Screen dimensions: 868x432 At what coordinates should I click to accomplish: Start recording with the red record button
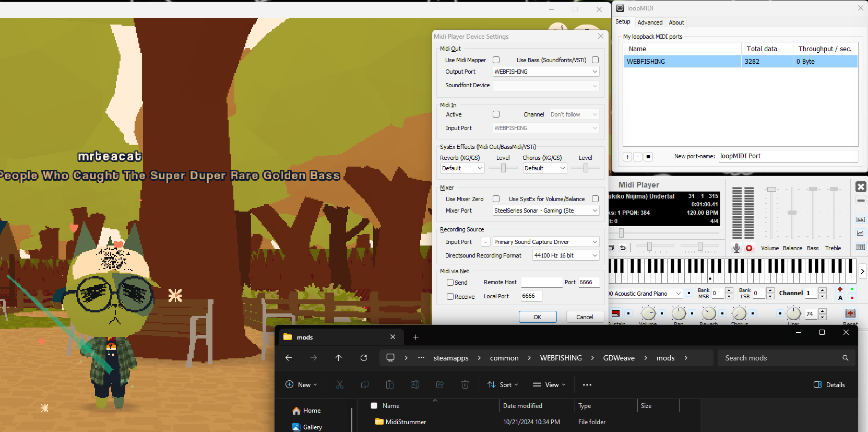(x=749, y=248)
